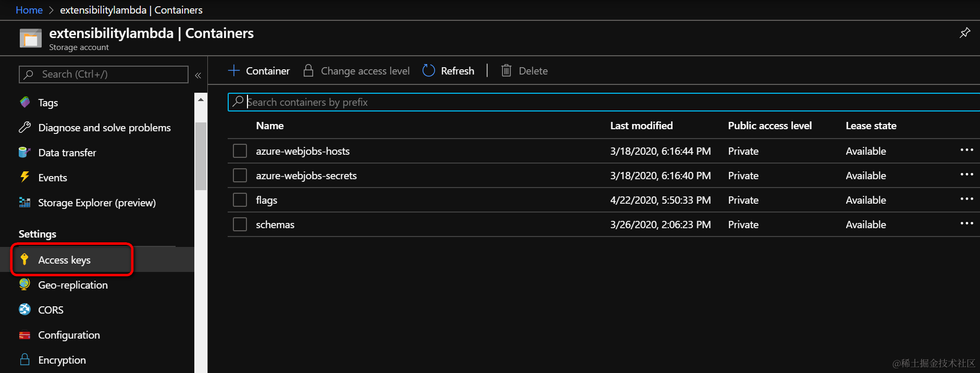The image size is (980, 373).
Task: Click the Geo-replication globe icon
Action: [24, 284]
